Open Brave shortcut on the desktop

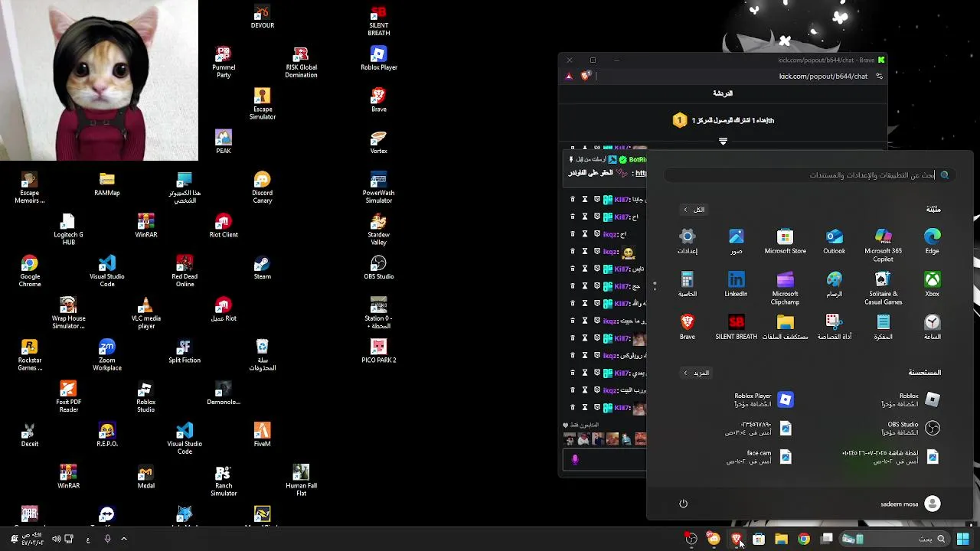(378, 100)
